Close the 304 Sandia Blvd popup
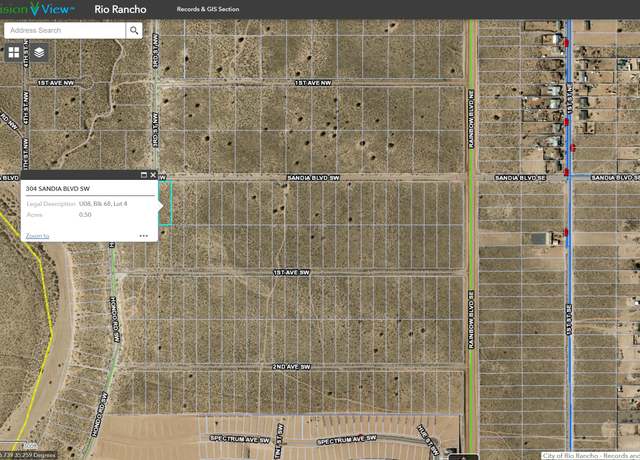Screen dimensions: 640x460 153,175
